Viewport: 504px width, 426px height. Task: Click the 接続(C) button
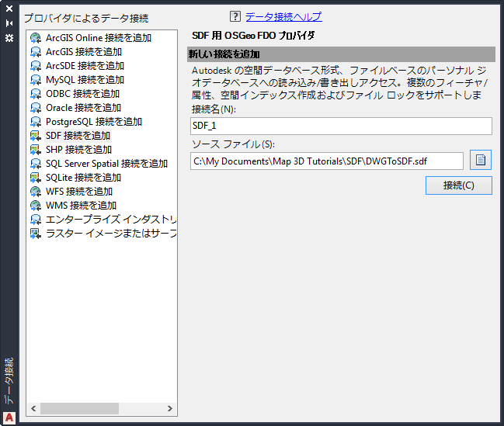[459, 185]
